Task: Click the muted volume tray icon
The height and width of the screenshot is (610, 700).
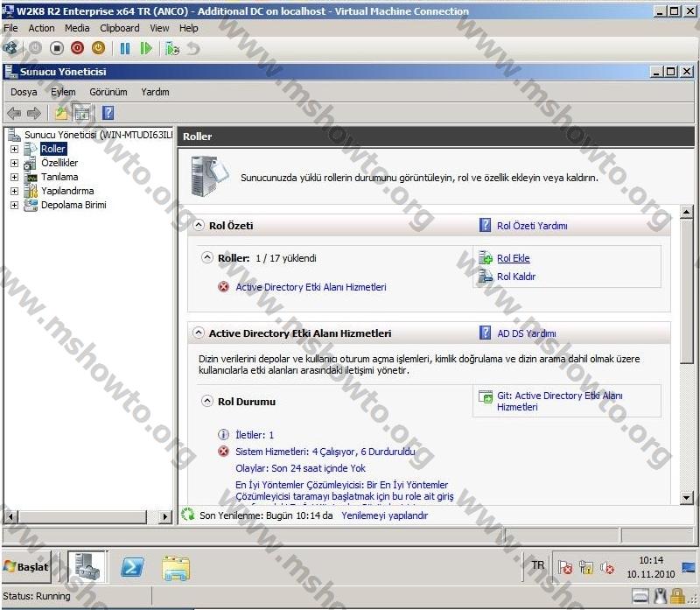Action: 607,568
